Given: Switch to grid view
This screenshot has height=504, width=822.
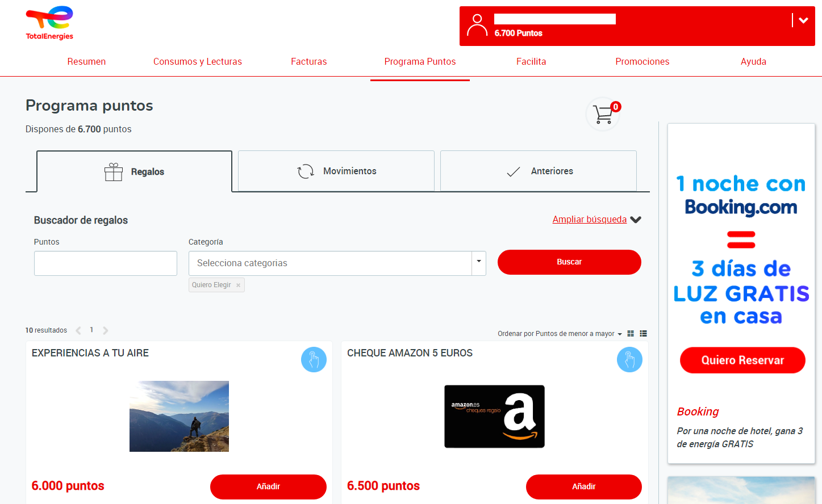Looking at the screenshot, I should point(631,334).
